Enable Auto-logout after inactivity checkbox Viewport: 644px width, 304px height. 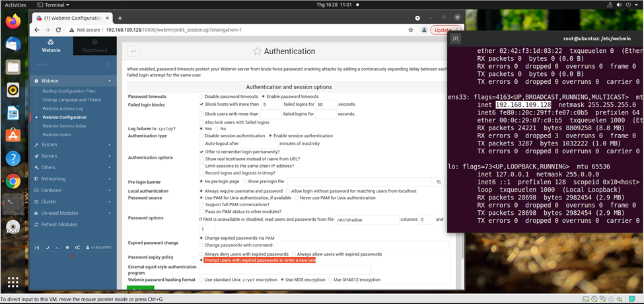[201, 143]
